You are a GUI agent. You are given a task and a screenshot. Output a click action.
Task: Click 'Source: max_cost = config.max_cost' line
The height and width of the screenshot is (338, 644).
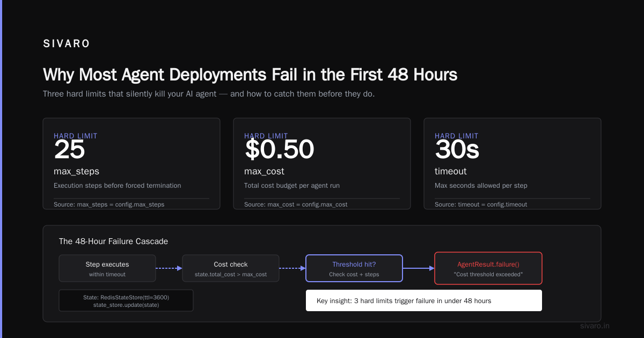tap(296, 204)
